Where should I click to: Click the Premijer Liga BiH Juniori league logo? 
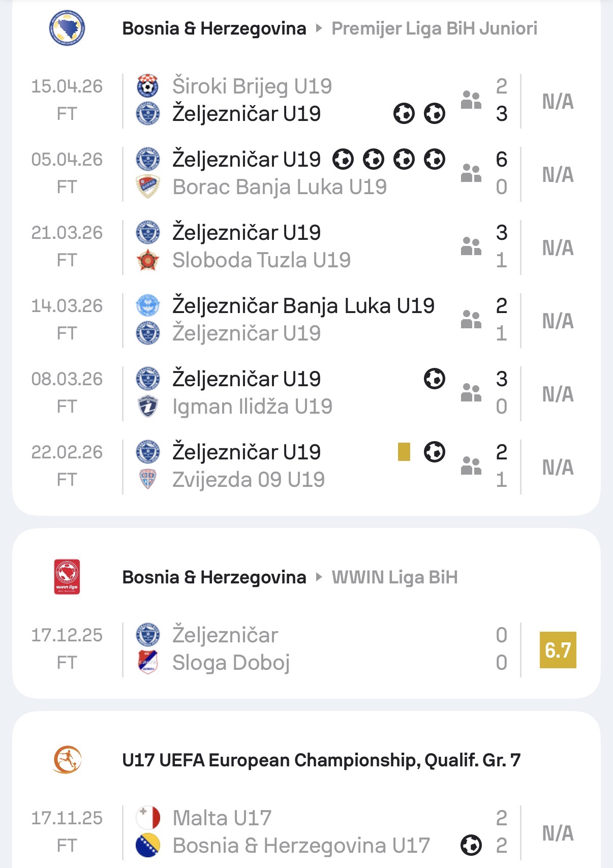coord(67,28)
